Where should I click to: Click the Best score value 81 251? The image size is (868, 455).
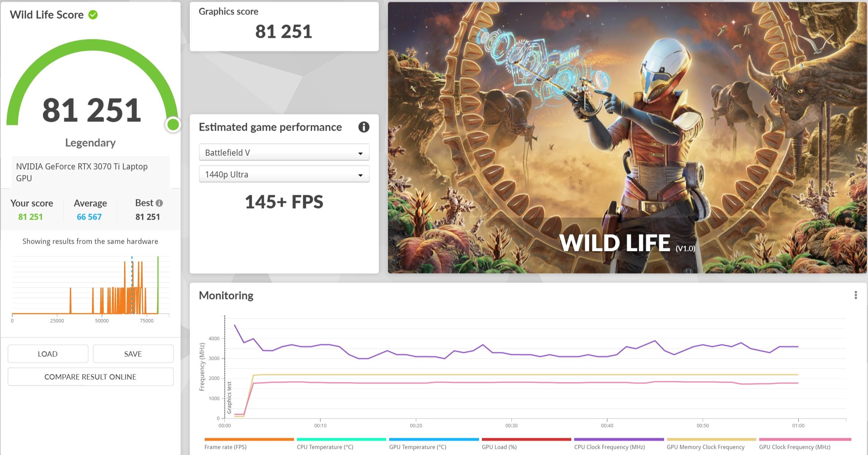click(148, 217)
